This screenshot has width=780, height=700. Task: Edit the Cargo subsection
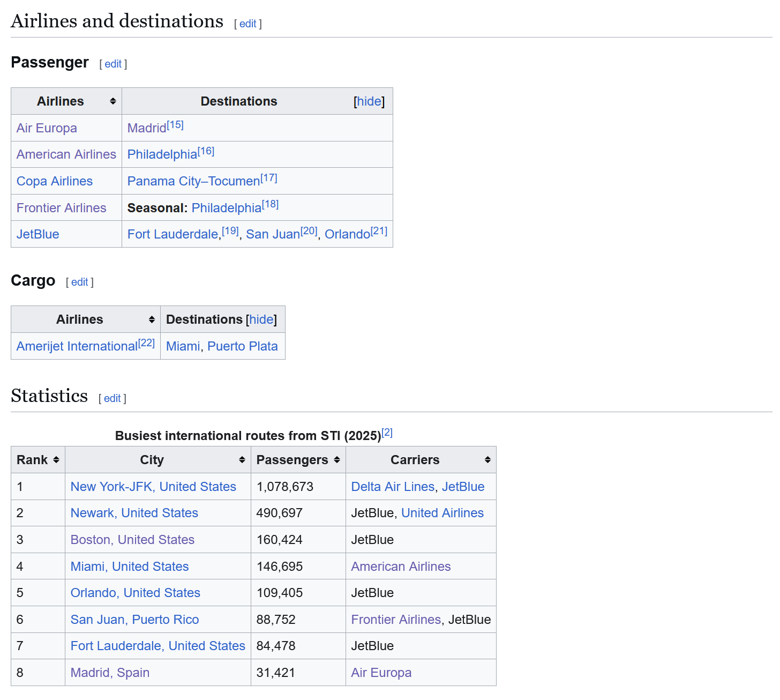point(80,282)
